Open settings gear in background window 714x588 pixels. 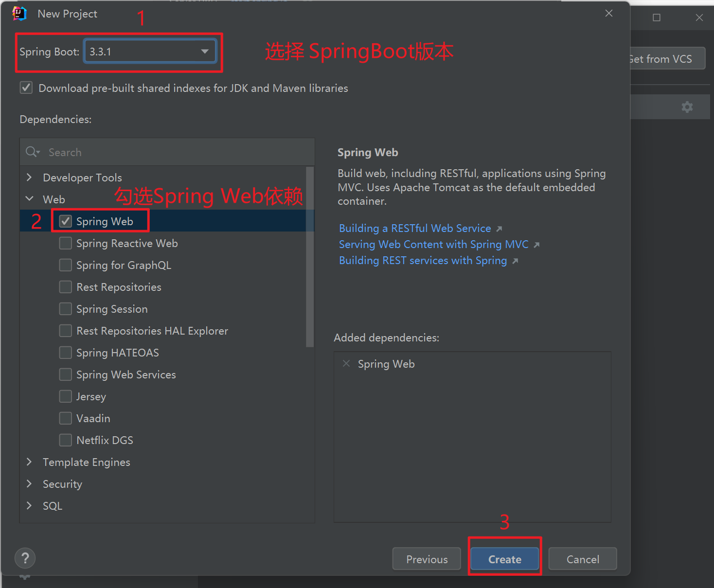[687, 107]
